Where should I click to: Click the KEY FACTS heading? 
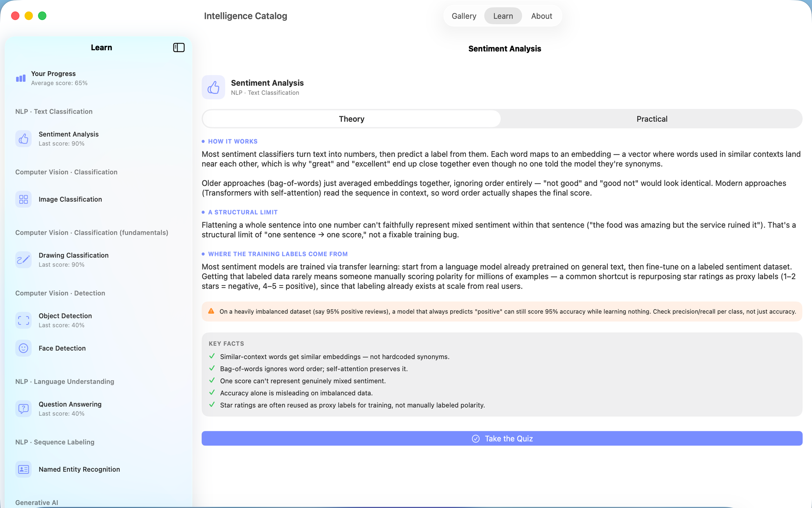pos(226,343)
